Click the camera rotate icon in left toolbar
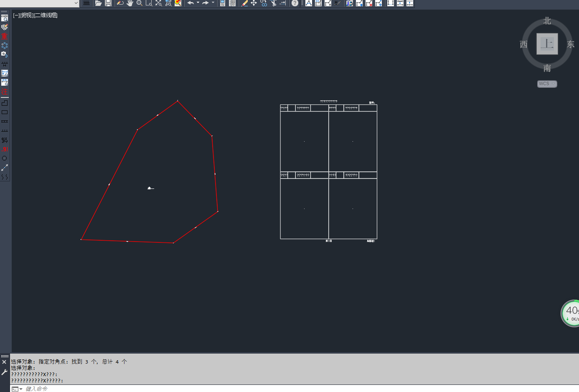 pos(5,54)
